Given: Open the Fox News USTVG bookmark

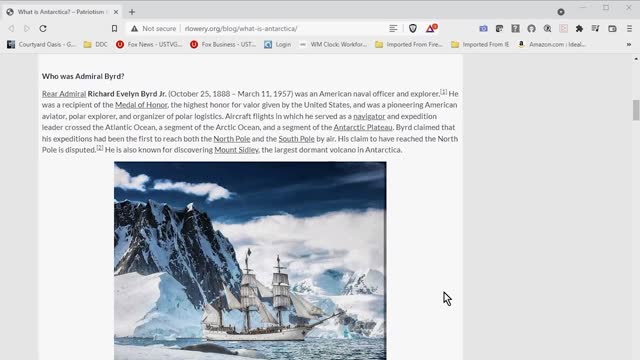Looking at the screenshot, I should point(149,44).
